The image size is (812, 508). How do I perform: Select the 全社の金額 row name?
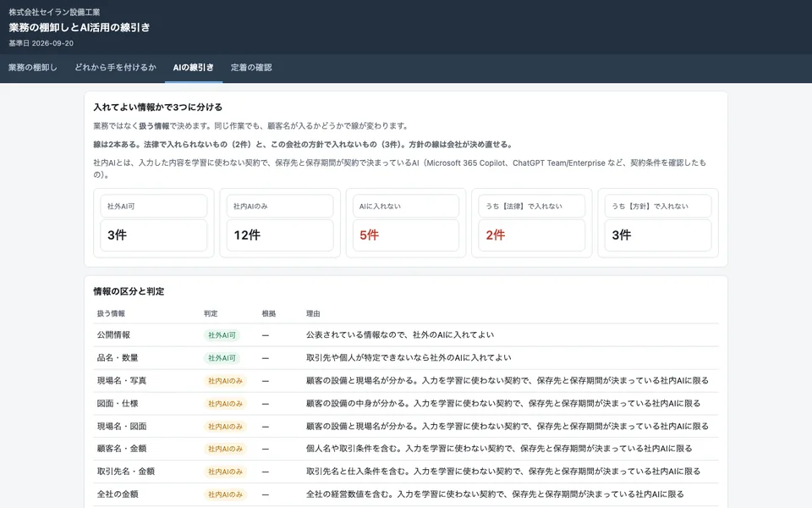[x=118, y=494]
